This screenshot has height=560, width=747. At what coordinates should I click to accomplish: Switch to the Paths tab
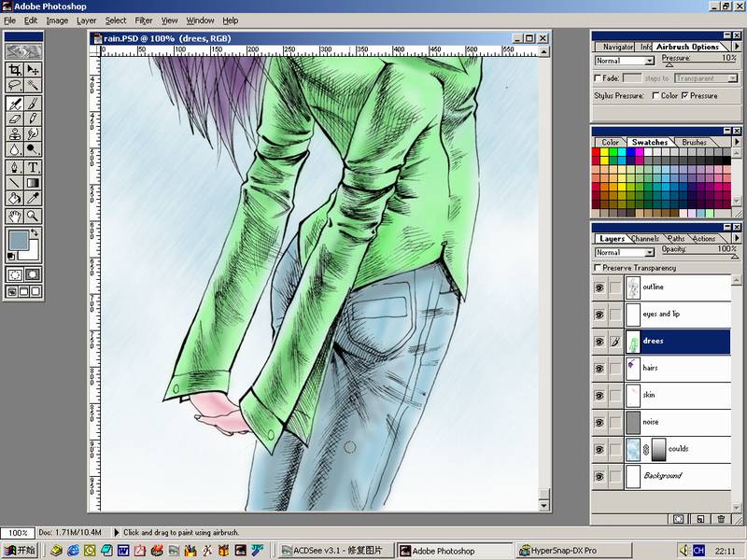(675, 239)
